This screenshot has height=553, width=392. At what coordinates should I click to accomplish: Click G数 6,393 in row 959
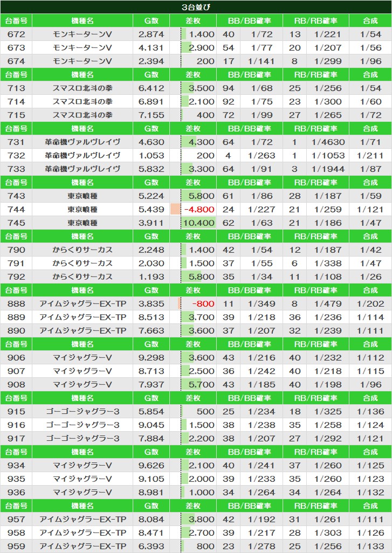151,547
